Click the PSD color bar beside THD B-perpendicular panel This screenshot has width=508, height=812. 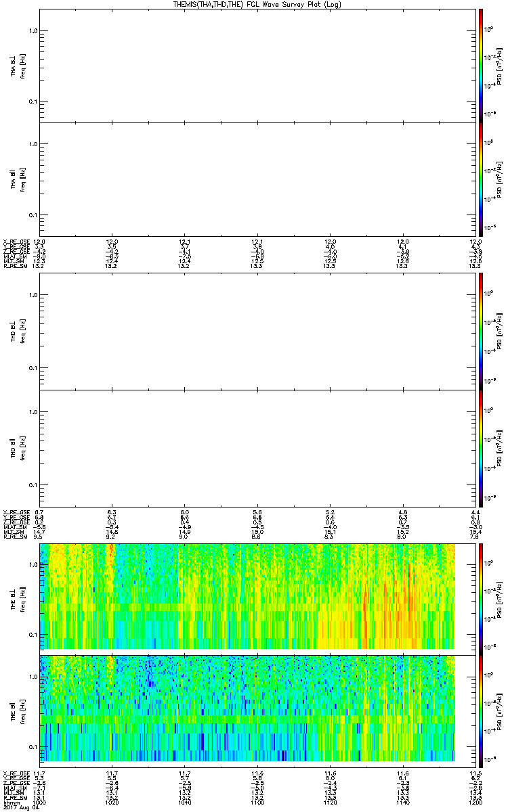coord(481,331)
